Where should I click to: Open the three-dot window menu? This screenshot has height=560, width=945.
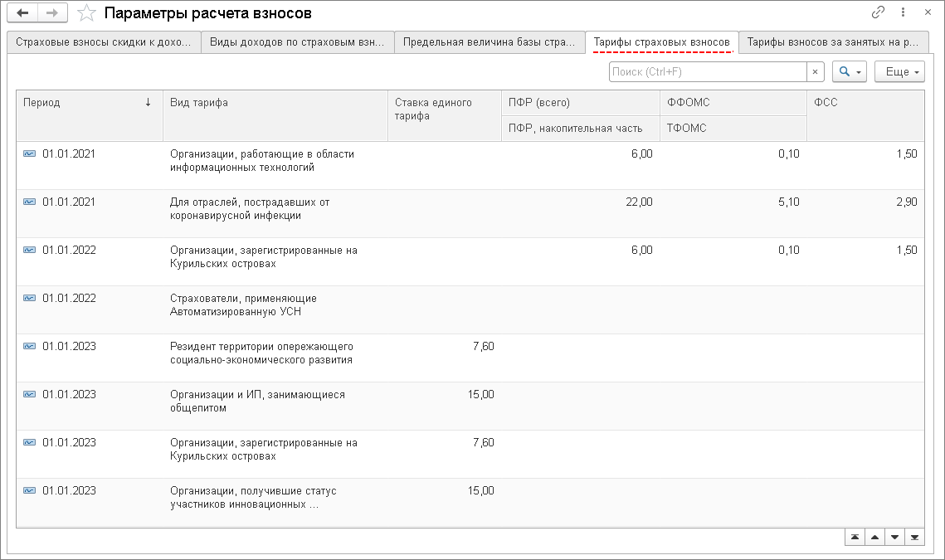pos(904,12)
